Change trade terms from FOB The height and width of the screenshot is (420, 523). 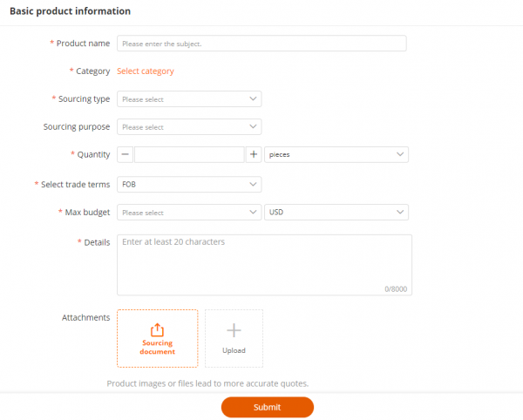(188, 185)
